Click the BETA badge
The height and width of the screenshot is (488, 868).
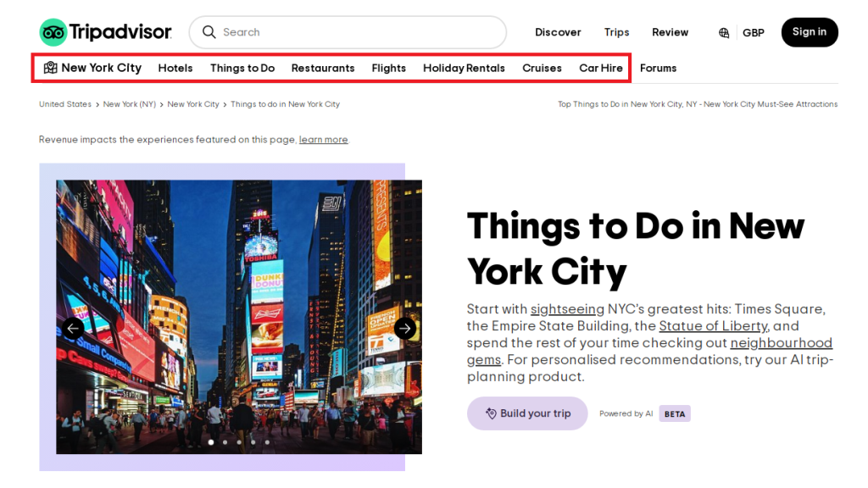674,413
